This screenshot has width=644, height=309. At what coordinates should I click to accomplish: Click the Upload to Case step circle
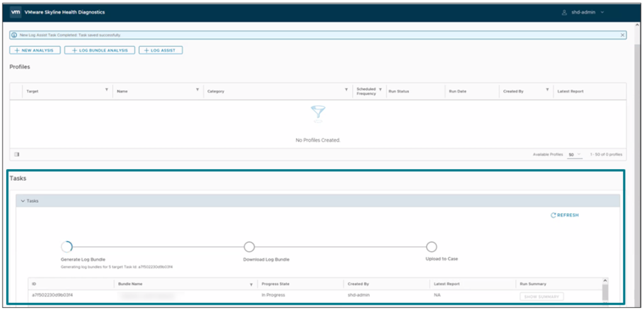tap(431, 247)
